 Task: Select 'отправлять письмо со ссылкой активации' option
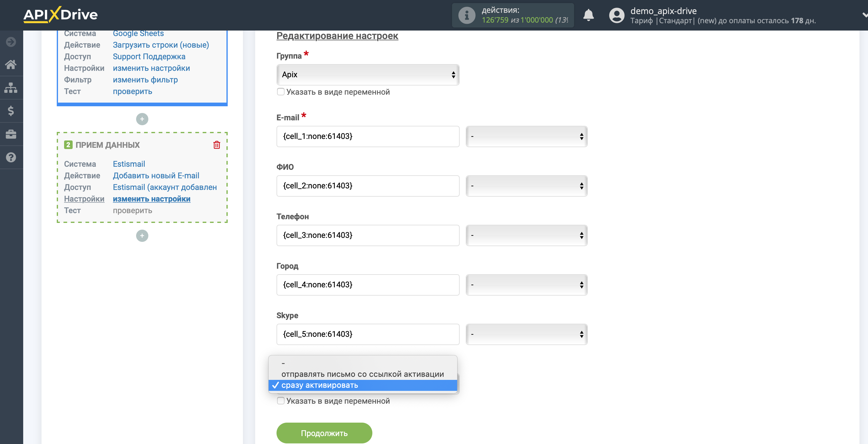click(363, 374)
